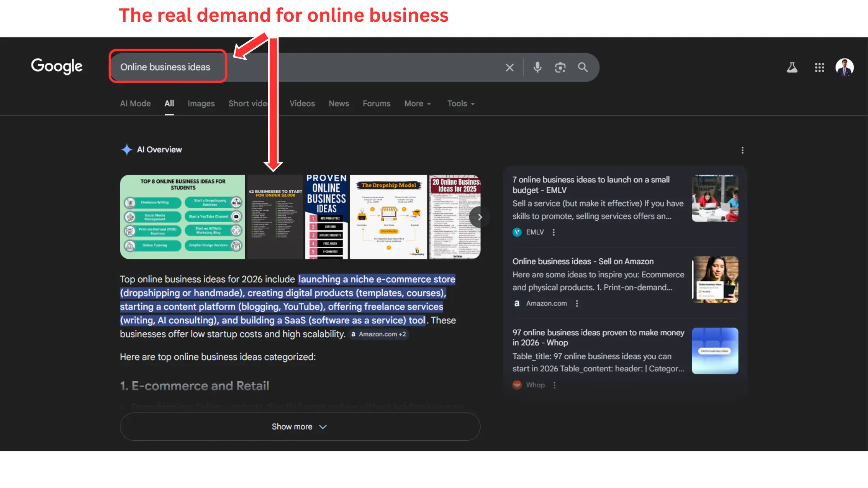Viewport: 868px width, 488px height.
Task: Open Google Lens image search icon
Action: click(560, 68)
